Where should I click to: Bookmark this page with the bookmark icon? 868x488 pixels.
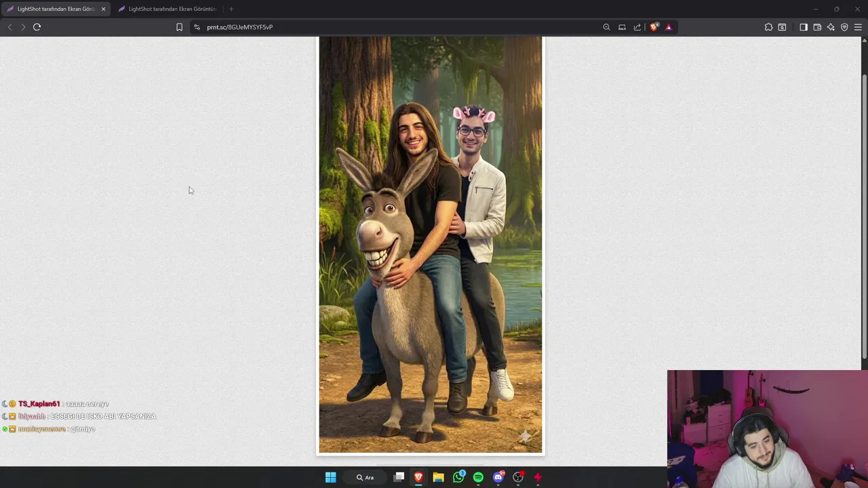179,27
